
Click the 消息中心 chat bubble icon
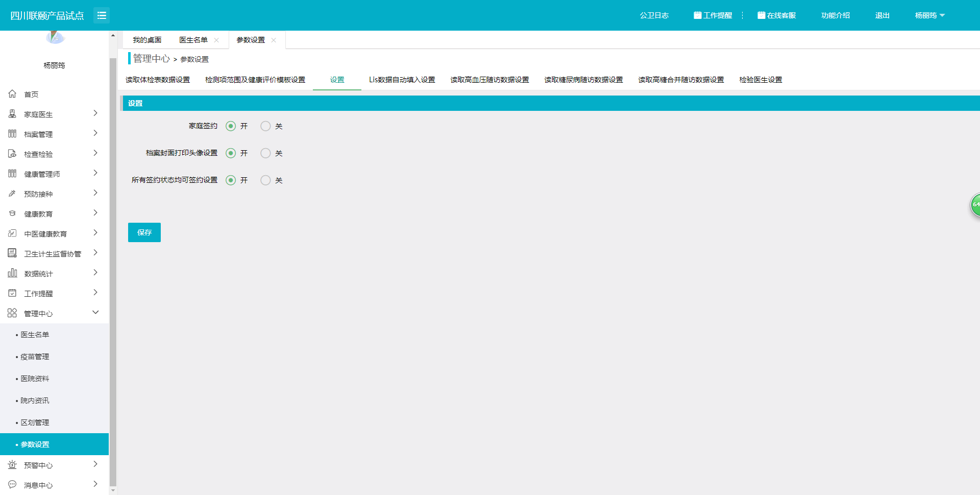[12, 485]
